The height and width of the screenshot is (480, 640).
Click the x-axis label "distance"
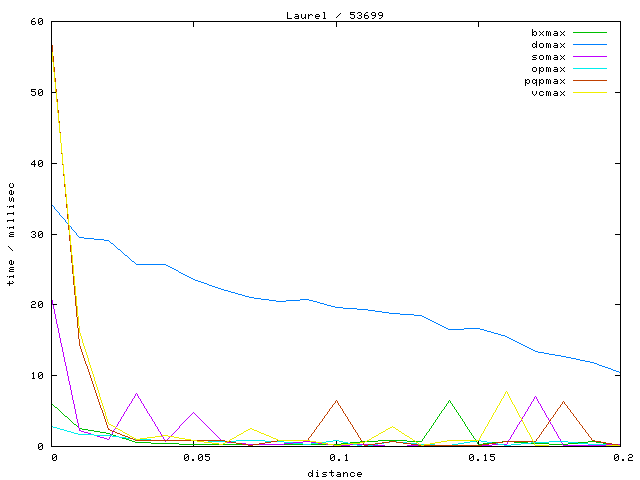point(334,473)
